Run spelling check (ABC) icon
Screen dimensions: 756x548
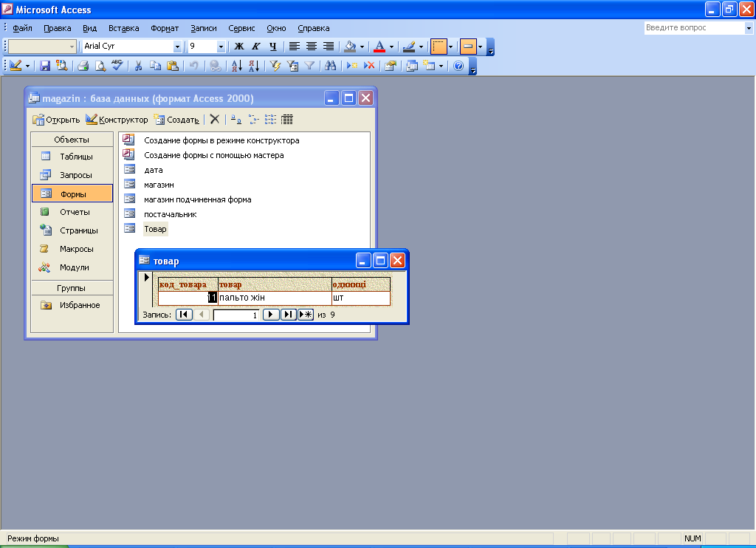pos(117,65)
